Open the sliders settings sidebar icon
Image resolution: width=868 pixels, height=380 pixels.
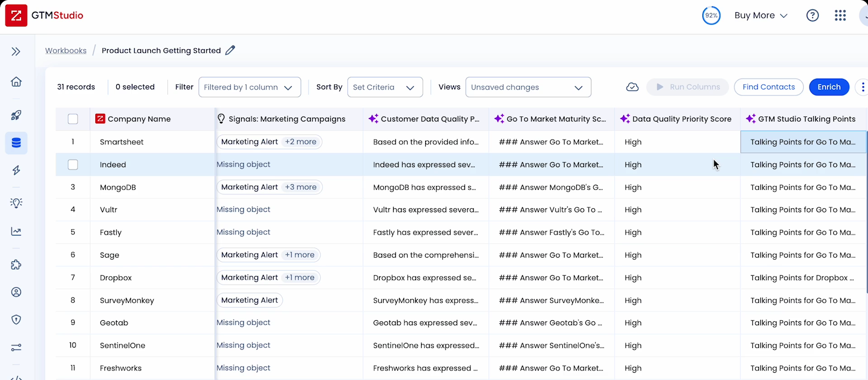click(x=16, y=347)
